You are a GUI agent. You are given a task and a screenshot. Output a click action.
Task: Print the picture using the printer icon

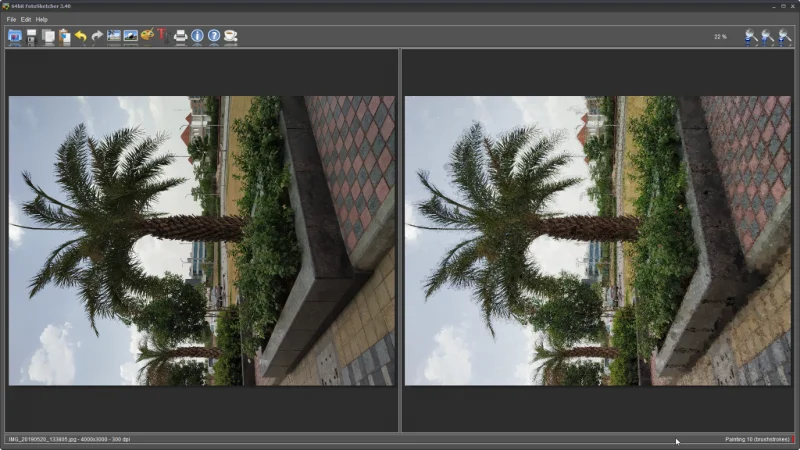pyautogui.click(x=181, y=36)
